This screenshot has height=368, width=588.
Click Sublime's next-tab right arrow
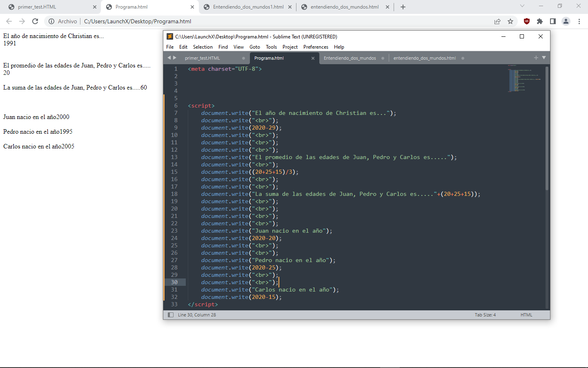coord(175,58)
